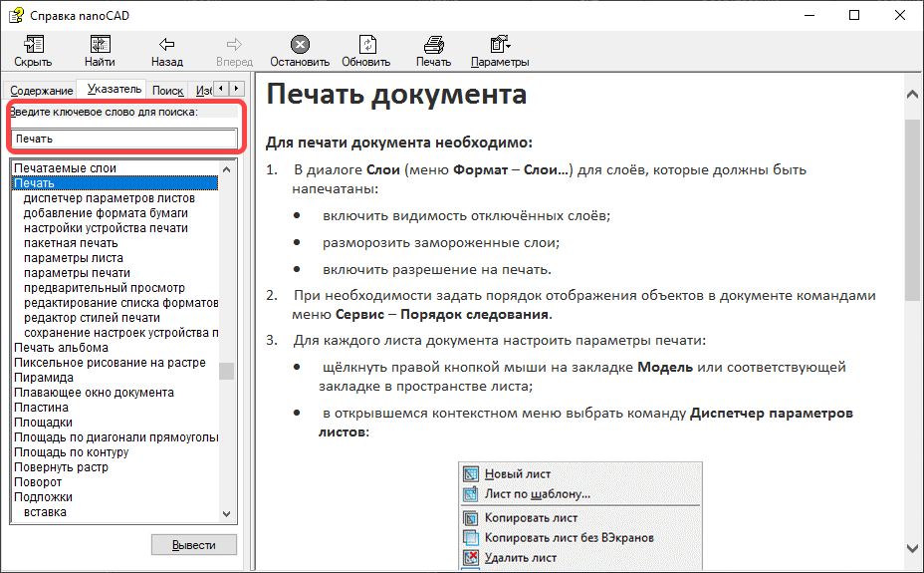Screen dimensions: 924x573
Task: Click the Скрыть (Hide) toolbar icon
Action: click(x=33, y=45)
